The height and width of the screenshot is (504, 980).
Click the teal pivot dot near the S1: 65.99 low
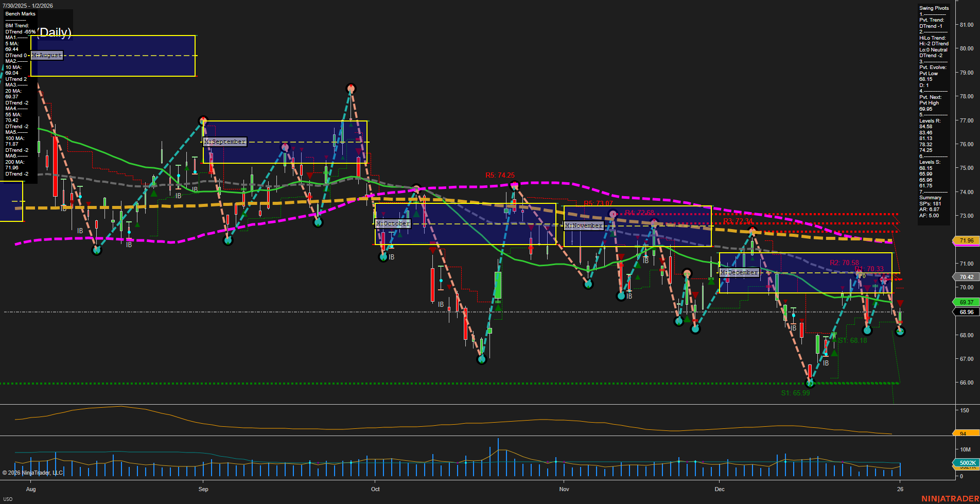coord(810,382)
